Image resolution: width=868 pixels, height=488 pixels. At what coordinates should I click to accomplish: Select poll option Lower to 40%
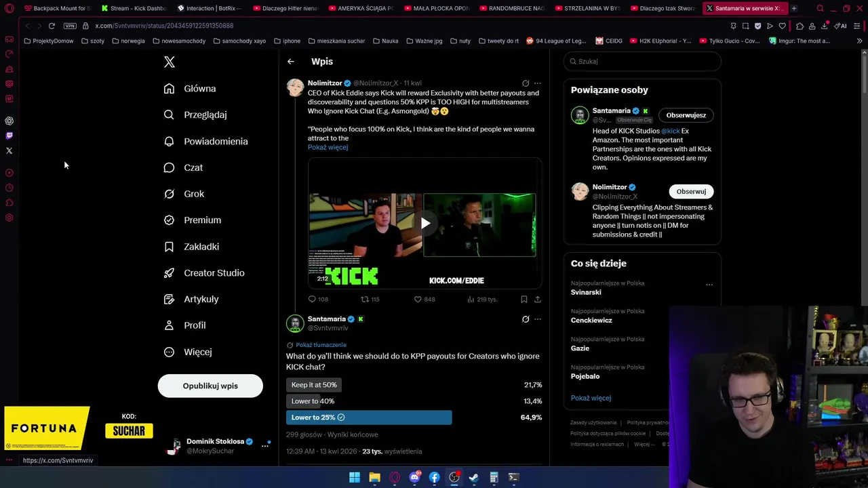tap(313, 401)
